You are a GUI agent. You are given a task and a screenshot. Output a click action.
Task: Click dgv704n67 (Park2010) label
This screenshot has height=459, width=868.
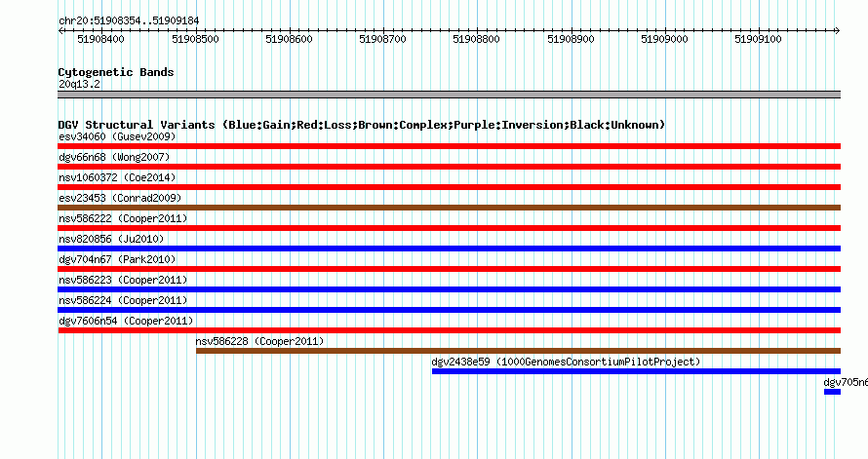(x=117, y=259)
